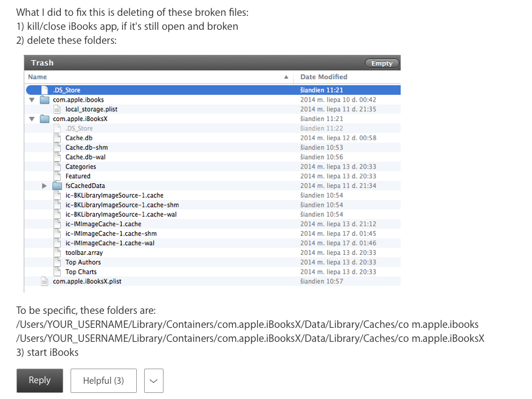Viewport: 532px width, 399px height.
Task: Select the Top Authors file name
Action: [x=83, y=262]
